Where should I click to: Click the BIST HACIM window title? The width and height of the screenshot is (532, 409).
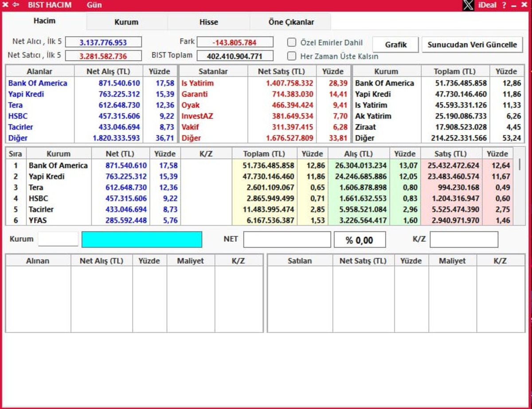[x=50, y=5]
